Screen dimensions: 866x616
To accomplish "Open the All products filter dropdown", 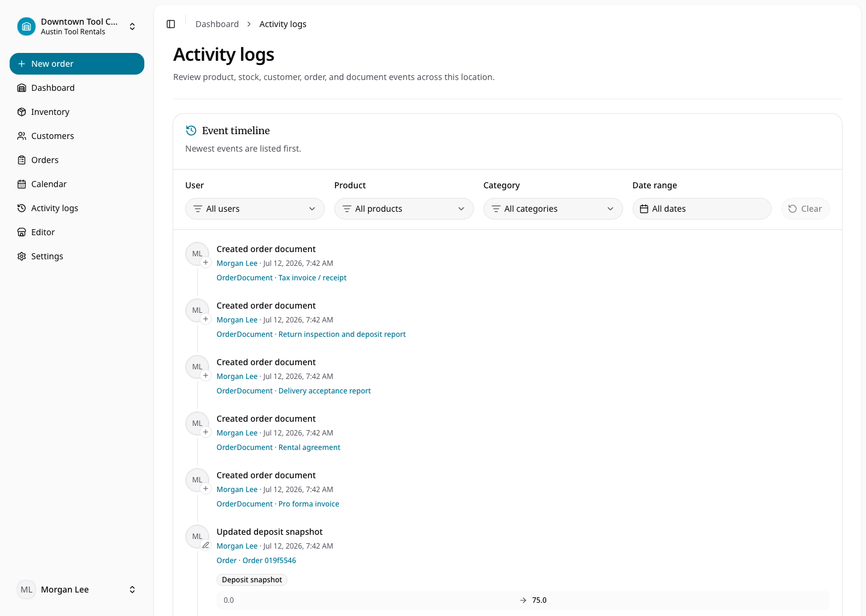I will pos(404,209).
